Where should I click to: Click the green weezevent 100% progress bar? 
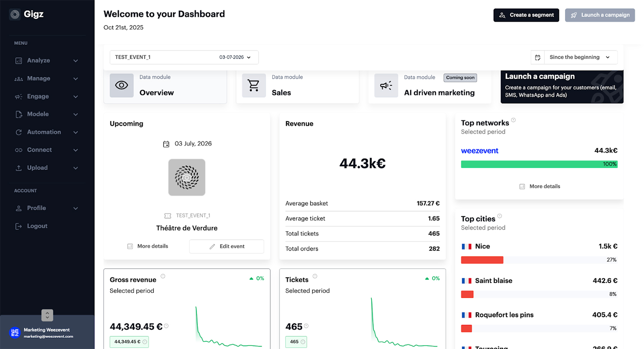[539, 164]
